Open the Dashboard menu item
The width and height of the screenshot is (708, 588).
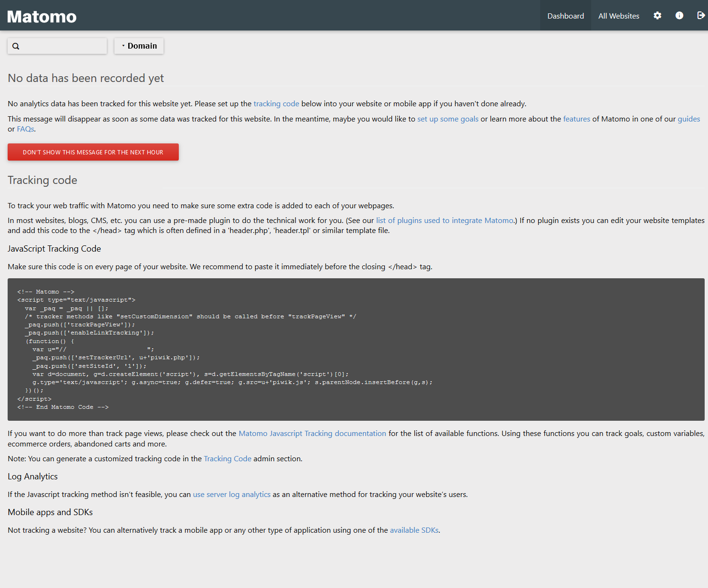pyautogui.click(x=565, y=16)
